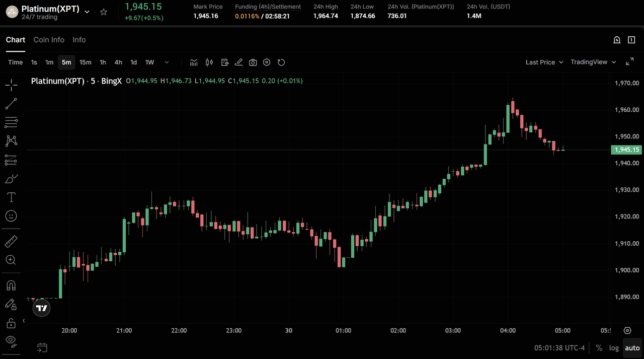Toggle auto scale on price axis
The width and height of the screenshot is (644, 359).
tap(632, 348)
